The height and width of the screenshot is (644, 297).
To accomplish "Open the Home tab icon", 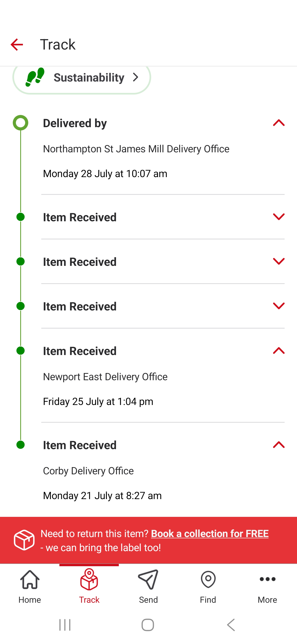I will [x=30, y=580].
